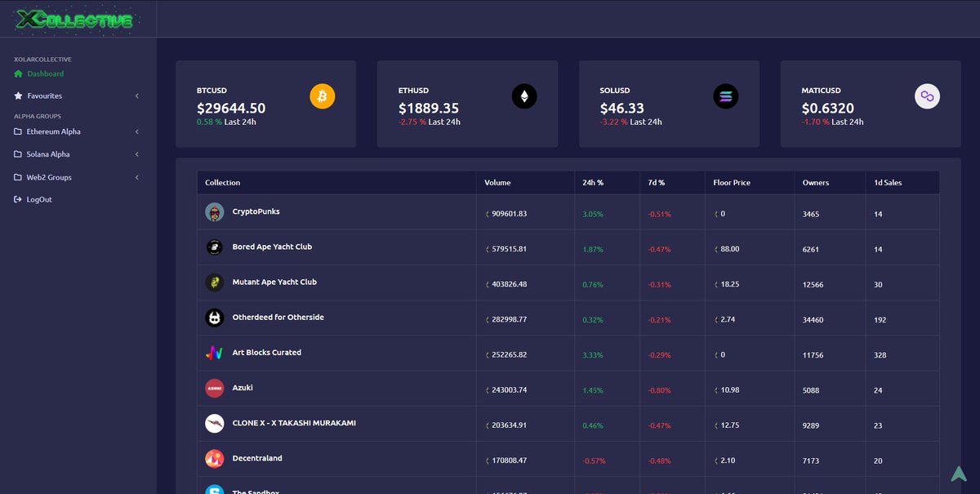Expand the Solana Alpha chevron

[x=137, y=154]
